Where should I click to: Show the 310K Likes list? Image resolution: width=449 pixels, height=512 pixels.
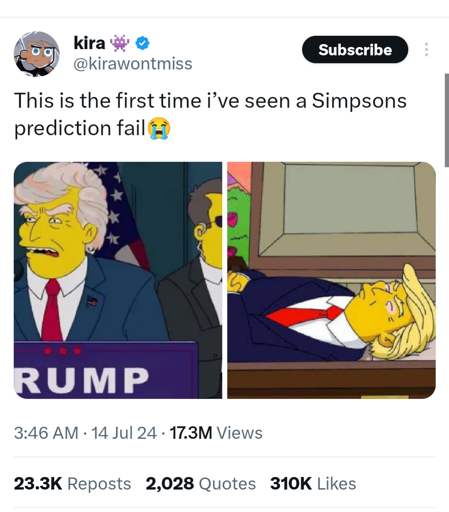[x=313, y=484]
